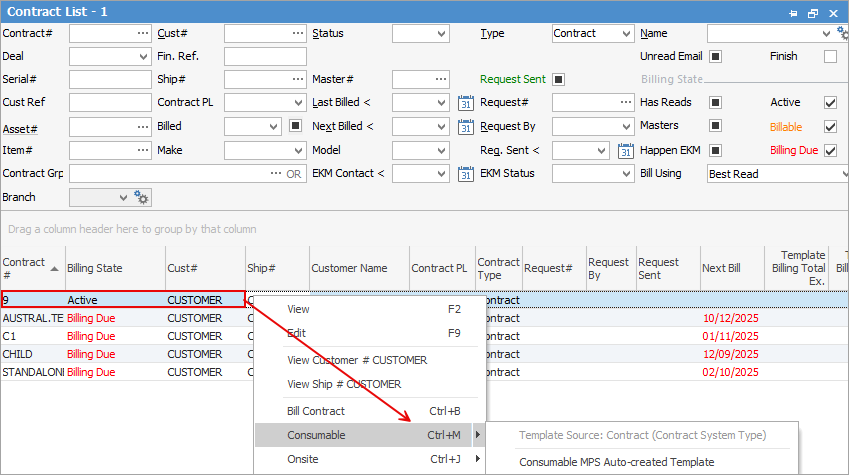Click sort arrow on Contract # column

point(54,269)
